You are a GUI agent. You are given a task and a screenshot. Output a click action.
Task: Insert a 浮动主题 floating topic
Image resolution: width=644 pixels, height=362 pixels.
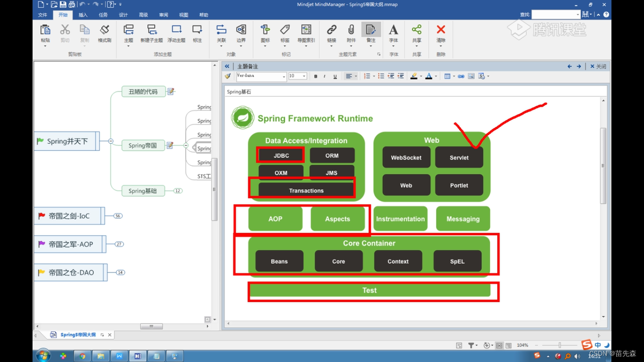tap(177, 30)
